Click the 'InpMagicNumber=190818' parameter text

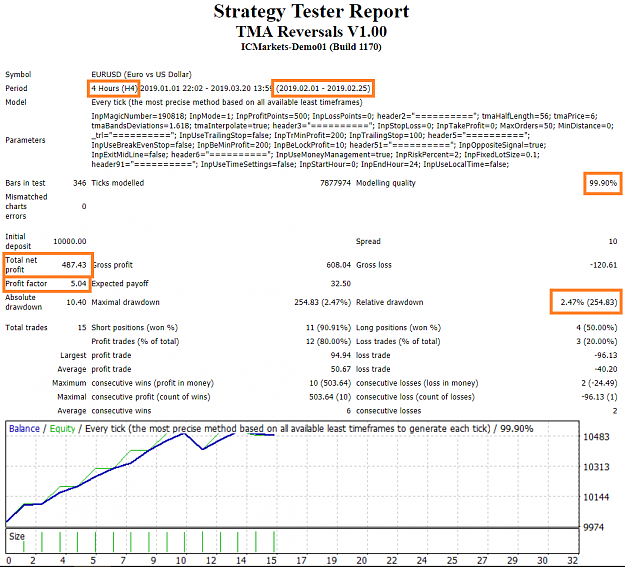coord(138,116)
